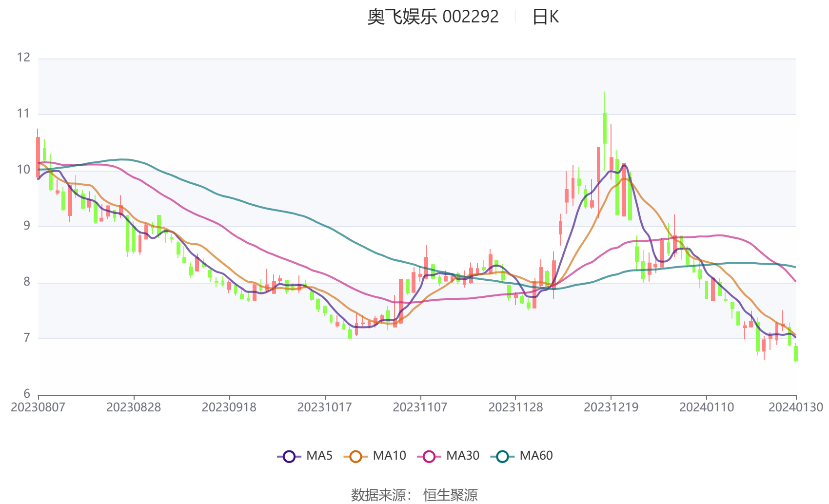Screen dimensions: 829x504
Task: Click the 20231128 date axis label
Action: (x=516, y=407)
